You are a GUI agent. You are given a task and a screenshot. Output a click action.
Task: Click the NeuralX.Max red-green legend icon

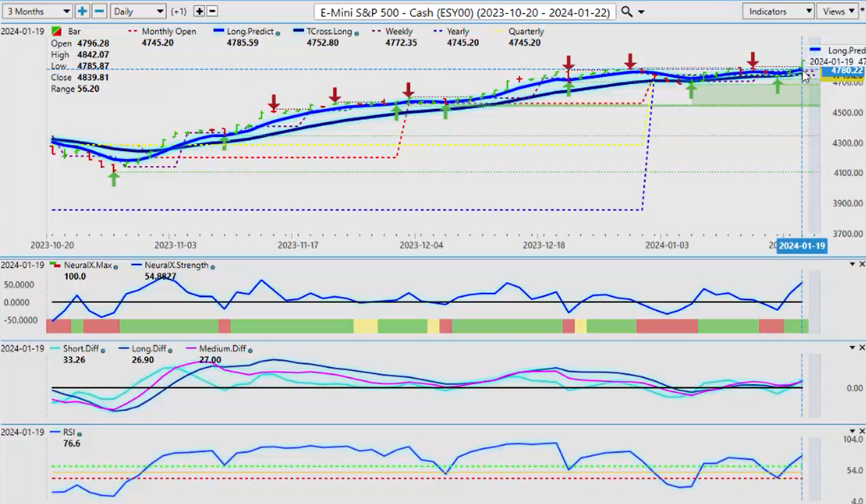tap(55, 265)
